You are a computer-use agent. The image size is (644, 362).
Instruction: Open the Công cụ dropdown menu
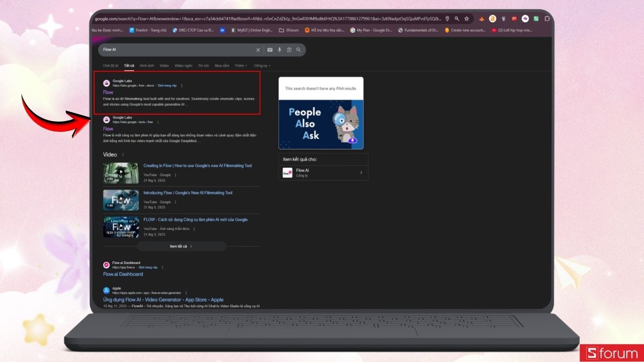[261, 65]
